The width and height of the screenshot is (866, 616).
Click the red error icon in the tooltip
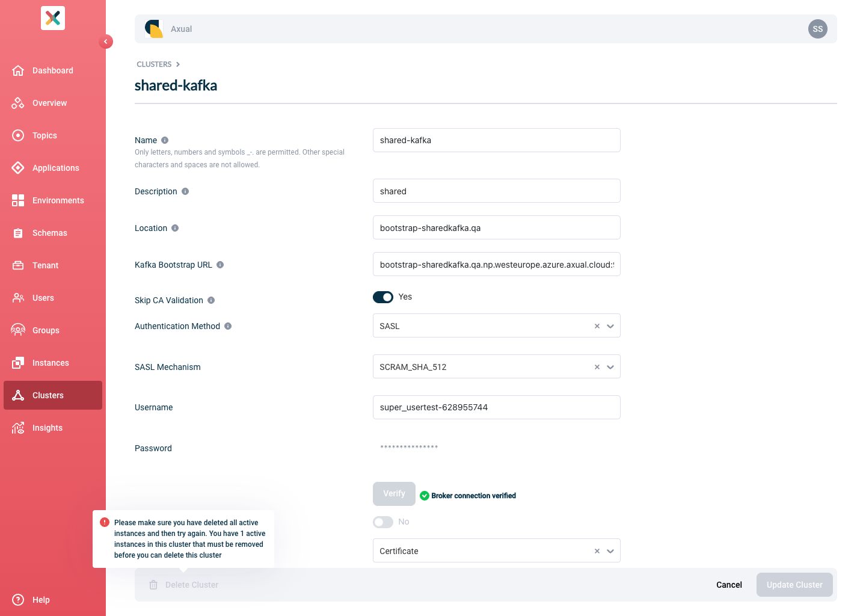tap(105, 522)
